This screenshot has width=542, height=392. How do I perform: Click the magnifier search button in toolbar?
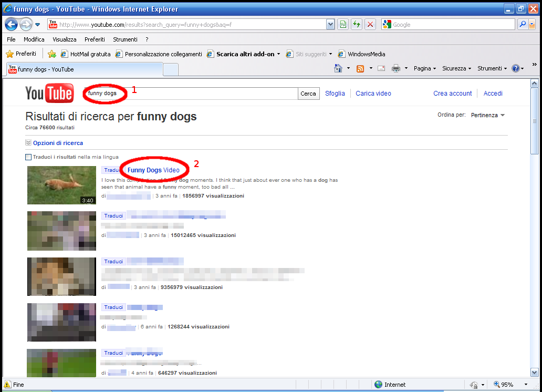point(522,24)
